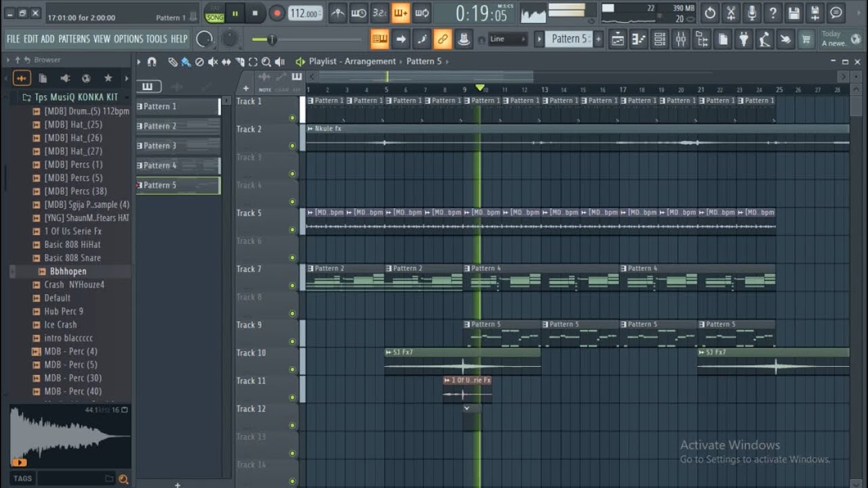The width and height of the screenshot is (868, 488).
Task: Click the Undo history icon
Action: point(709,12)
